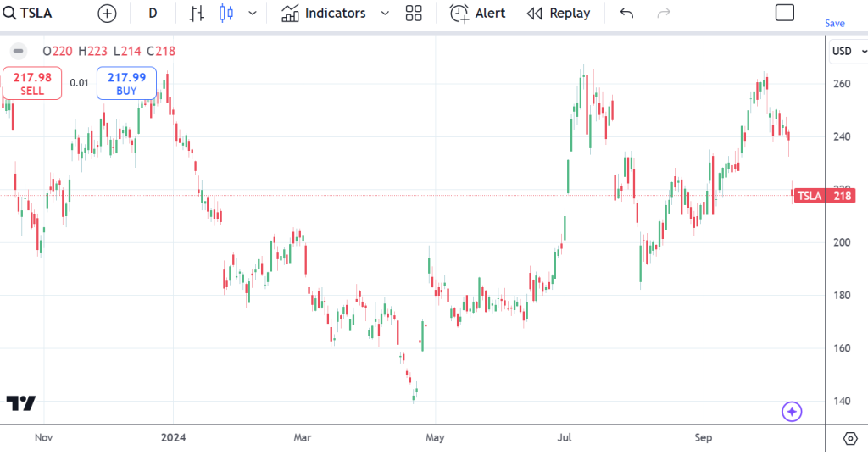The width and height of the screenshot is (868, 455).
Task: Click the 260 price scale label
Action: pos(842,84)
